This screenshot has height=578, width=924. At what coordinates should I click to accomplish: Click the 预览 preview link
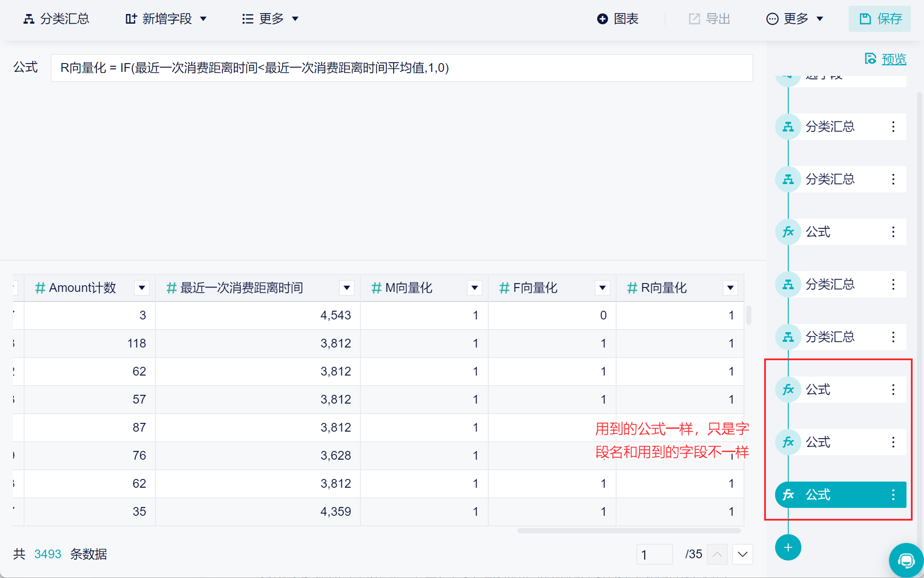click(x=893, y=59)
